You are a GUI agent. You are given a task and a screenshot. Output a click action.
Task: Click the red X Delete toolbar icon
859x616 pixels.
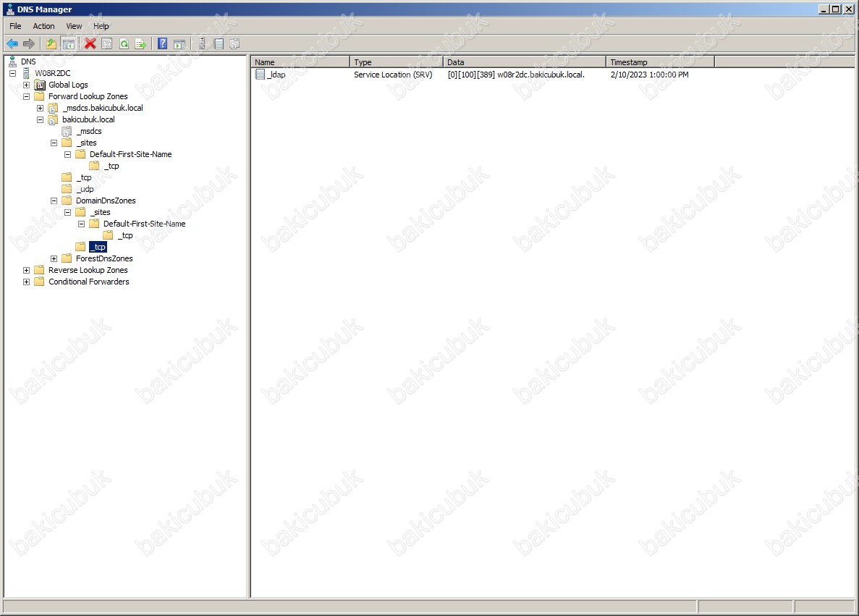click(90, 44)
